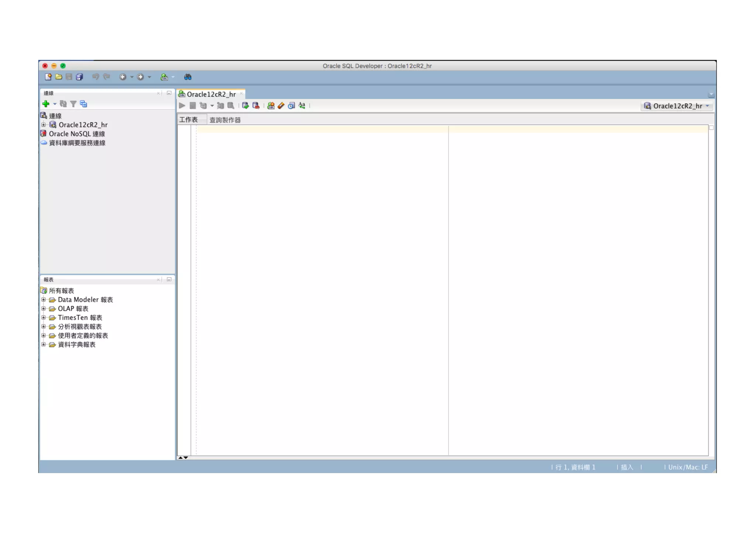This screenshot has width=756, height=534.
Task: Click the 行 1, 資料欄 1 status indicator
Action: [x=575, y=467]
